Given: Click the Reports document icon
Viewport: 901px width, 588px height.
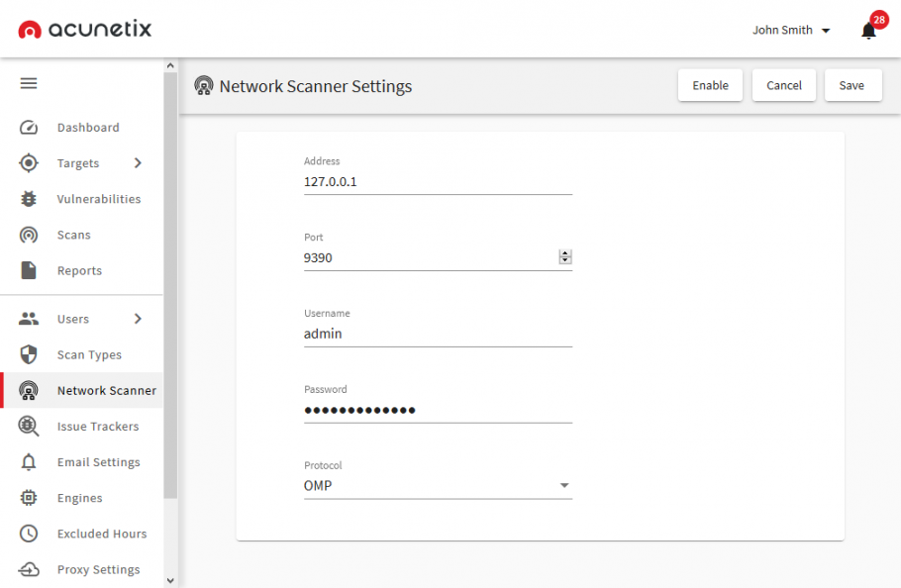Looking at the screenshot, I should point(29,270).
